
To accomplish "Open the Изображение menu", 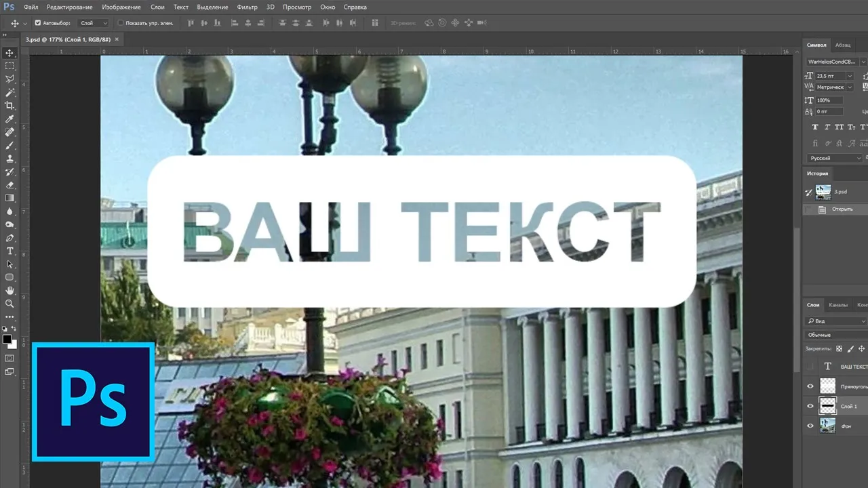I will point(121,7).
